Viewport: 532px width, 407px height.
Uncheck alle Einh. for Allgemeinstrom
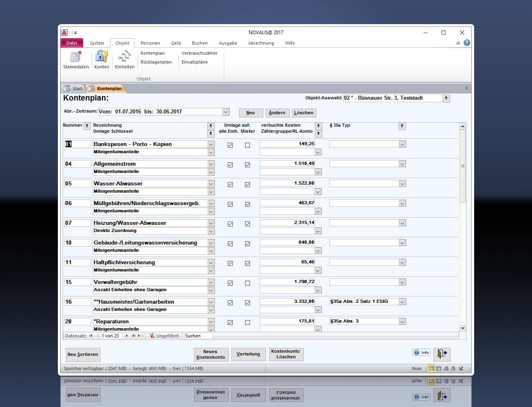click(230, 165)
